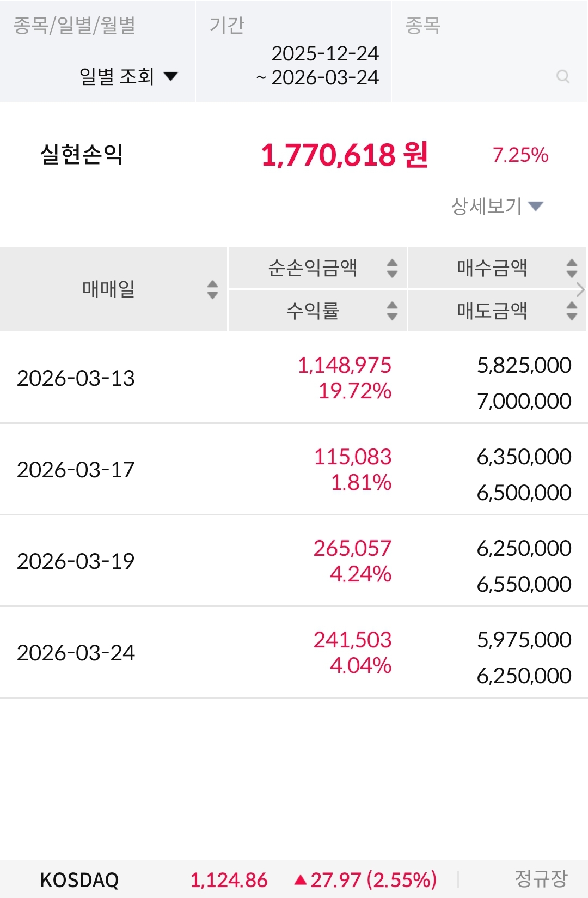Click the stock search magnifier icon

563,77
